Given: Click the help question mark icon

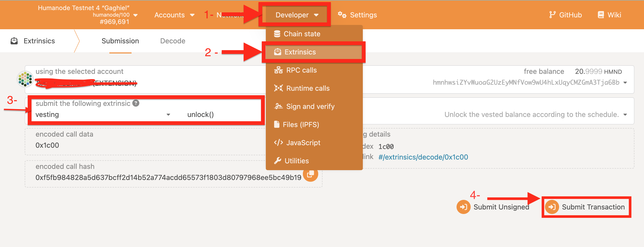Looking at the screenshot, I should pyautogui.click(x=136, y=103).
